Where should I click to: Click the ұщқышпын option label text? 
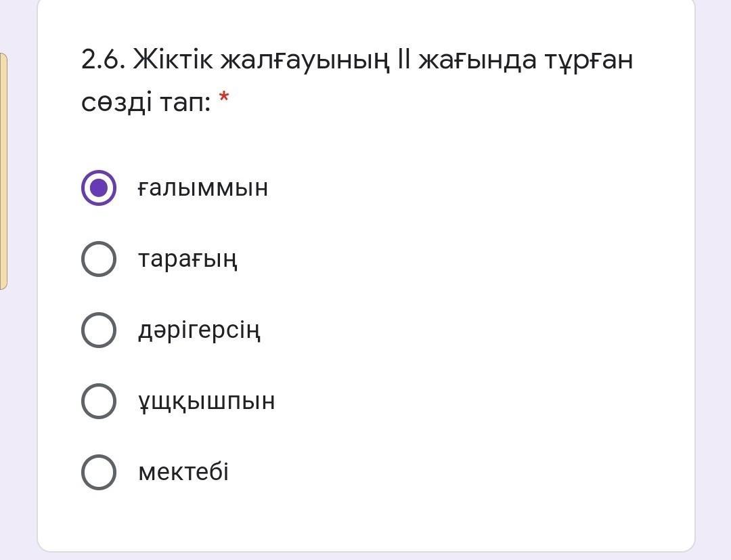coord(206,401)
